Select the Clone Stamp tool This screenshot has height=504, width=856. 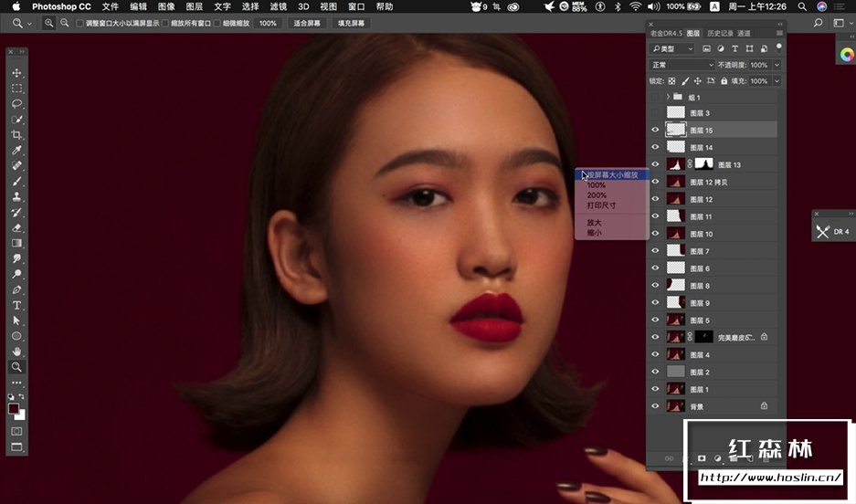[x=16, y=197]
